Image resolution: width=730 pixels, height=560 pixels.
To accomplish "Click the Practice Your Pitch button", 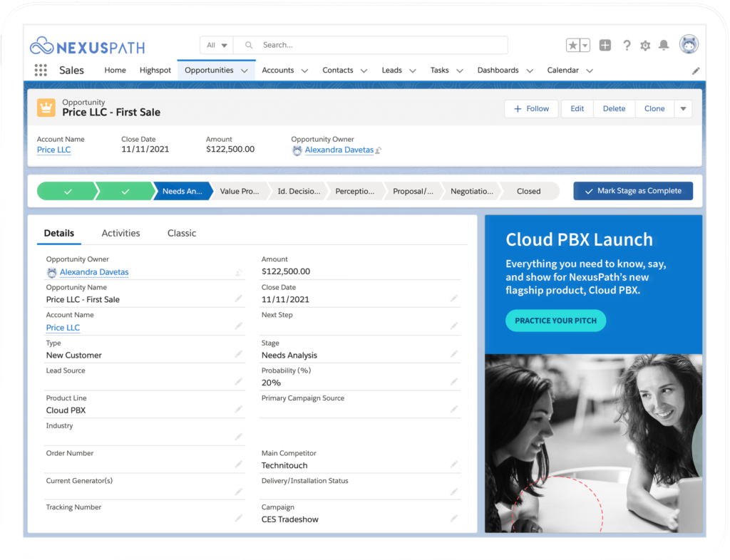I will [x=555, y=321].
